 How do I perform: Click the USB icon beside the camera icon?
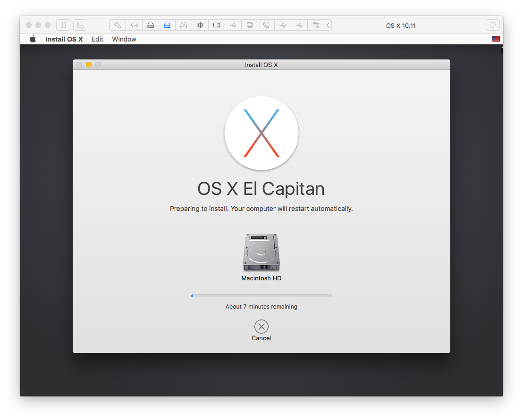(233, 25)
